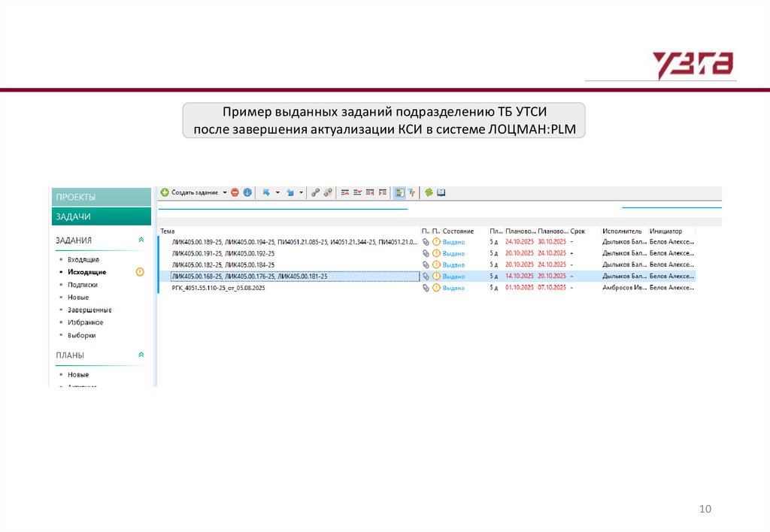This screenshot has height=532, width=770.
Task: Select task row ЛИК405.00.189-25, ЛИК405.00.194-25
Action: (427, 242)
